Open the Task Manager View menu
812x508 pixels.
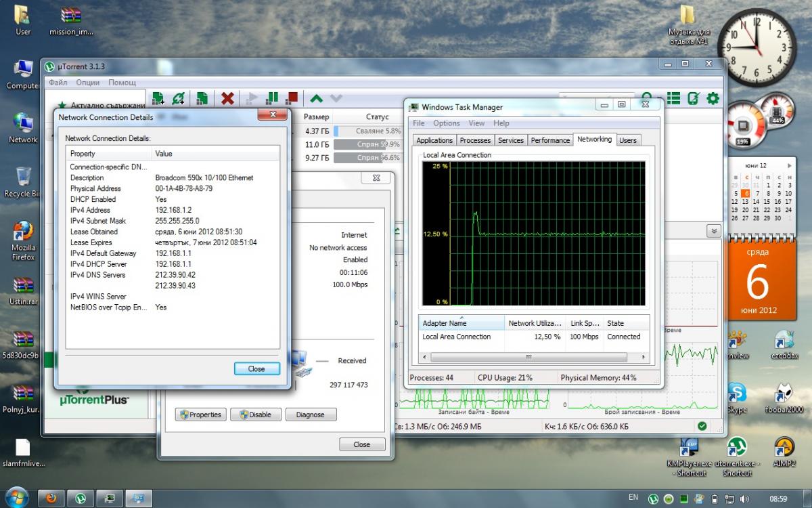click(476, 123)
